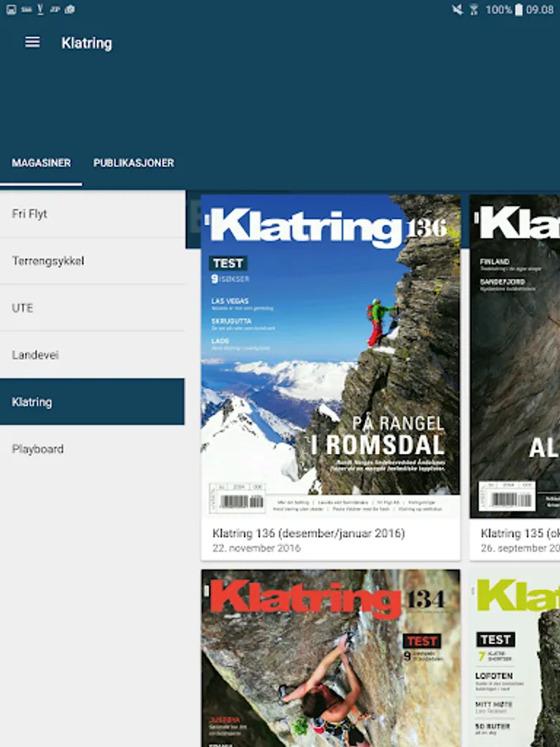560x747 pixels.
Task: Switch to the MAGASINER tab
Action: (x=41, y=163)
